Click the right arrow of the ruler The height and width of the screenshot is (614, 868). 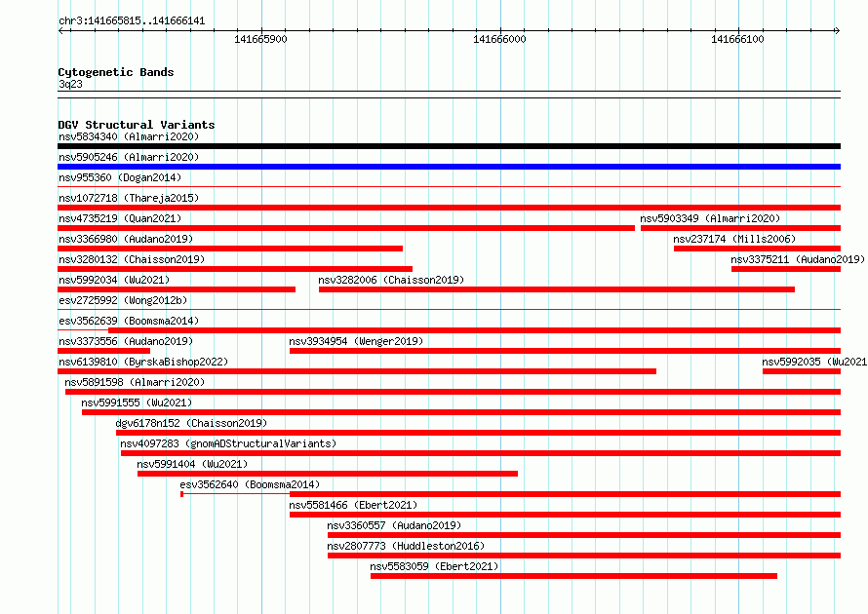pyautogui.click(x=837, y=30)
